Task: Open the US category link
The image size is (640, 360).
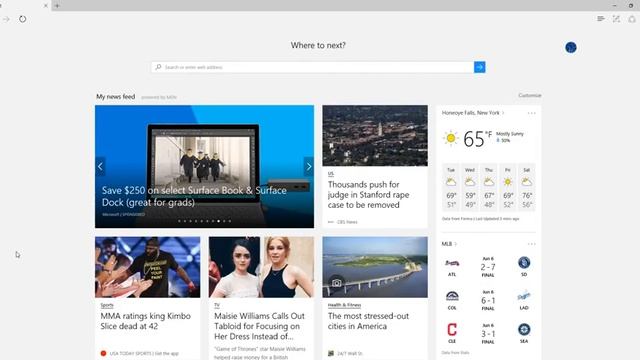Action: click(331, 173)
